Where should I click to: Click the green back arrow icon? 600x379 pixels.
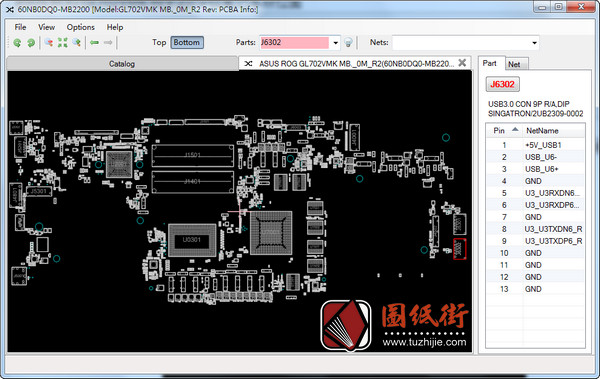tap(94, 42)
